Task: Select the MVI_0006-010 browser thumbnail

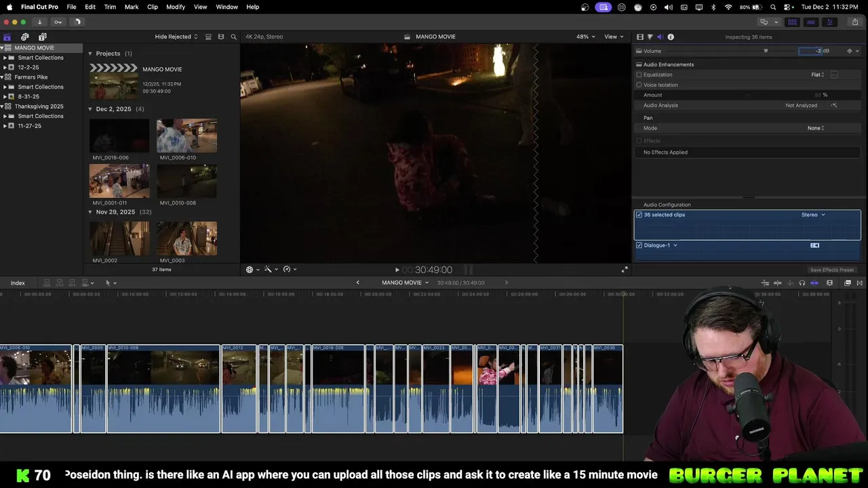Action: coord(186,136)
